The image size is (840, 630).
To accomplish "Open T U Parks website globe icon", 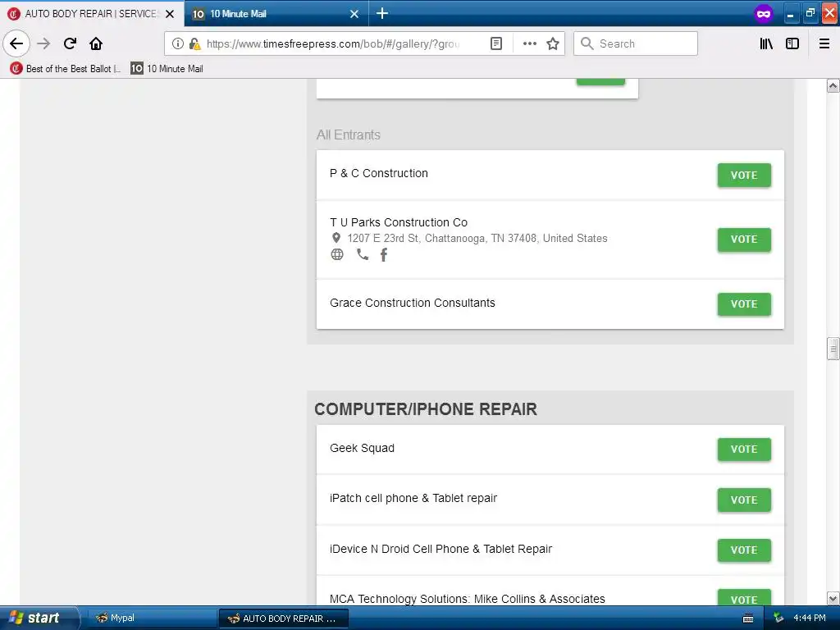I will point(337,254).
